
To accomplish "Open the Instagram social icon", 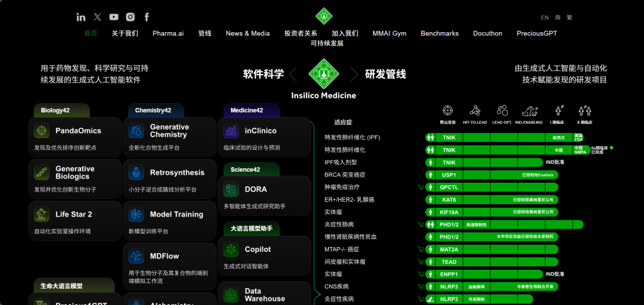I will point(130,17).
